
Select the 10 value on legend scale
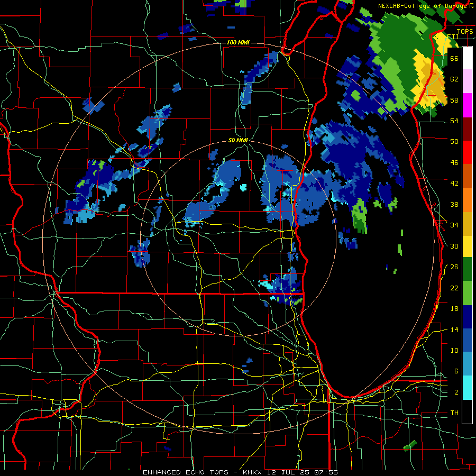click(454, 350)
